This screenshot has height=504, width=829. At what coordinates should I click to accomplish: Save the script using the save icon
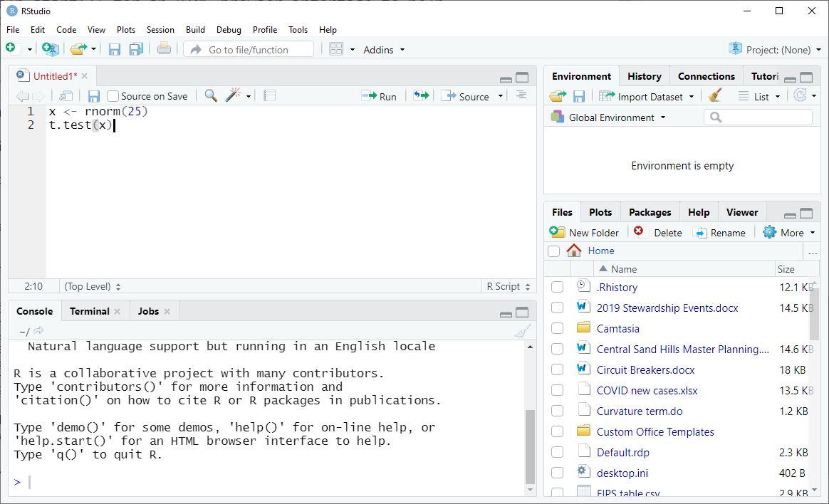pos(93,95)
